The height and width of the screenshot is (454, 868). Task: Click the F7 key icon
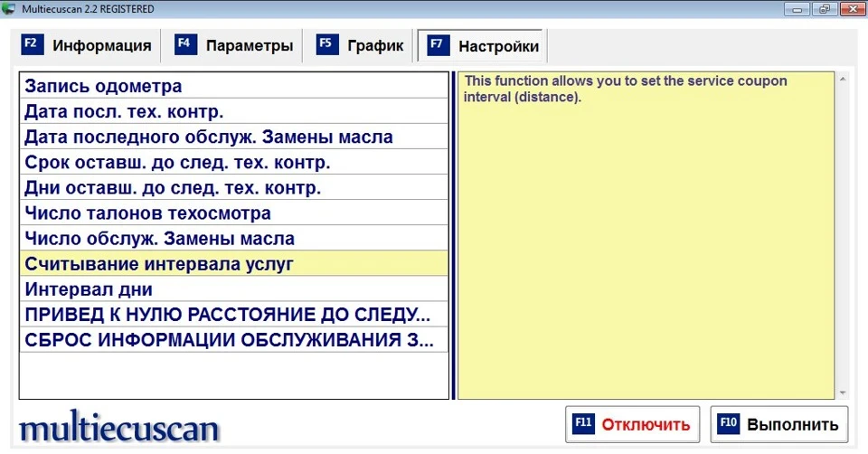438,45
